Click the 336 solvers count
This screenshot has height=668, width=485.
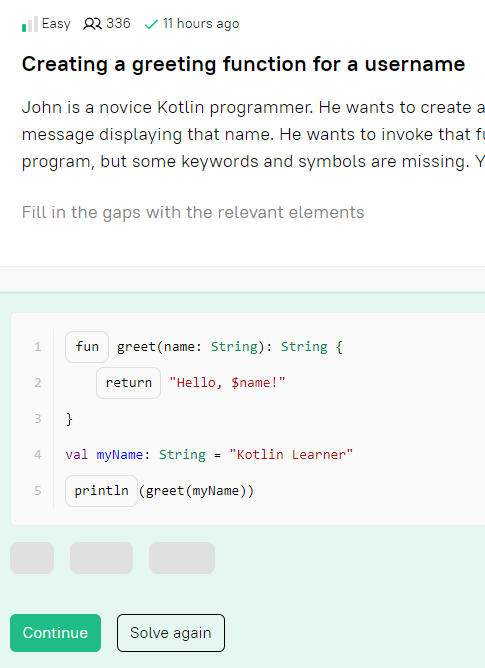(x=118, y=23)
